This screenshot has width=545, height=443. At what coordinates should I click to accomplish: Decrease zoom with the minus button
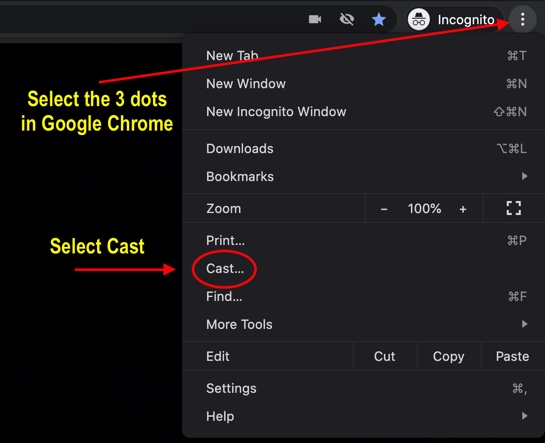(x=384, y=209)
